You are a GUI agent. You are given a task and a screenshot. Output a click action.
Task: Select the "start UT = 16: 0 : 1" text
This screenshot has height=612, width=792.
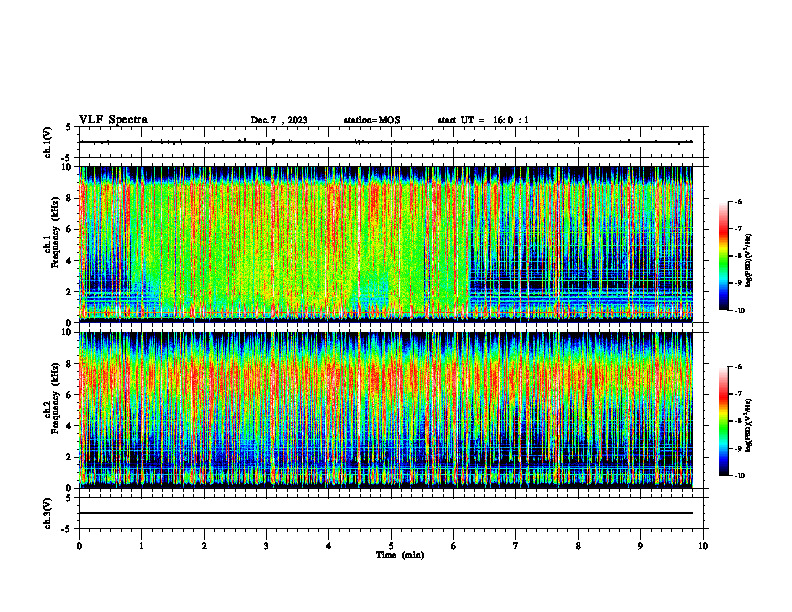click(x=483, y=120)
